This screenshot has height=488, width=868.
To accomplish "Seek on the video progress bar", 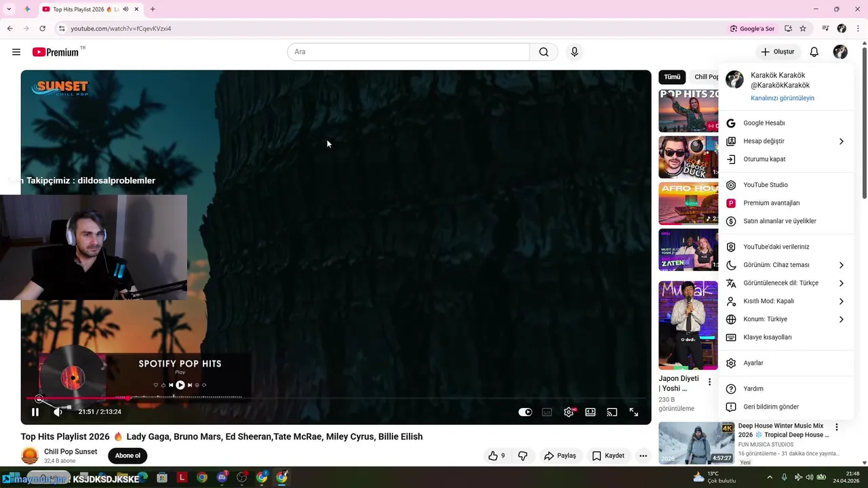I will pyautogui.click(x=336, y=398).
